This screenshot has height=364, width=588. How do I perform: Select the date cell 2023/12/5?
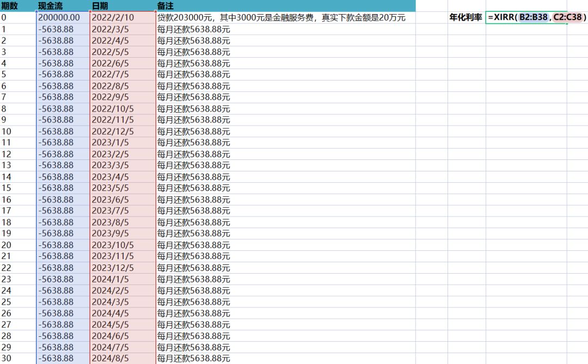point(123,268)
